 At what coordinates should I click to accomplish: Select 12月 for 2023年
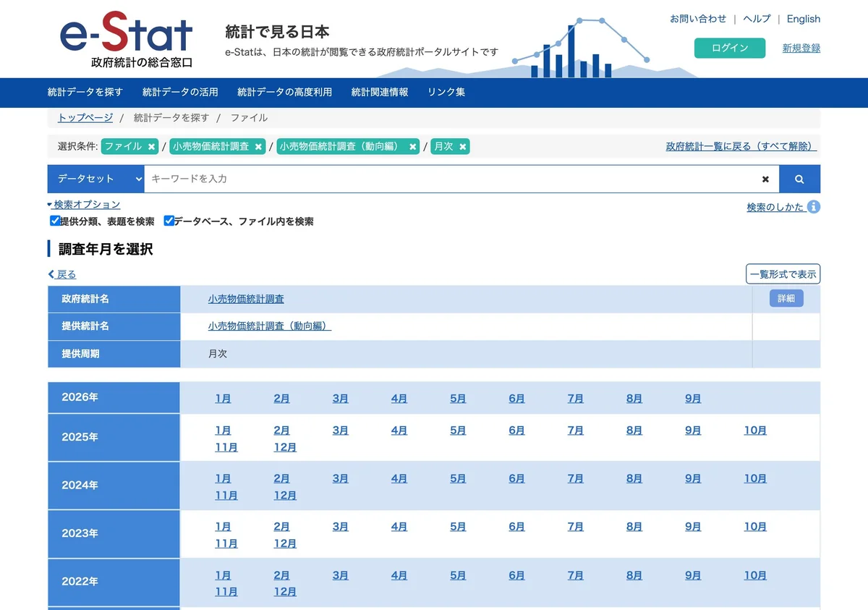point(285,544)
